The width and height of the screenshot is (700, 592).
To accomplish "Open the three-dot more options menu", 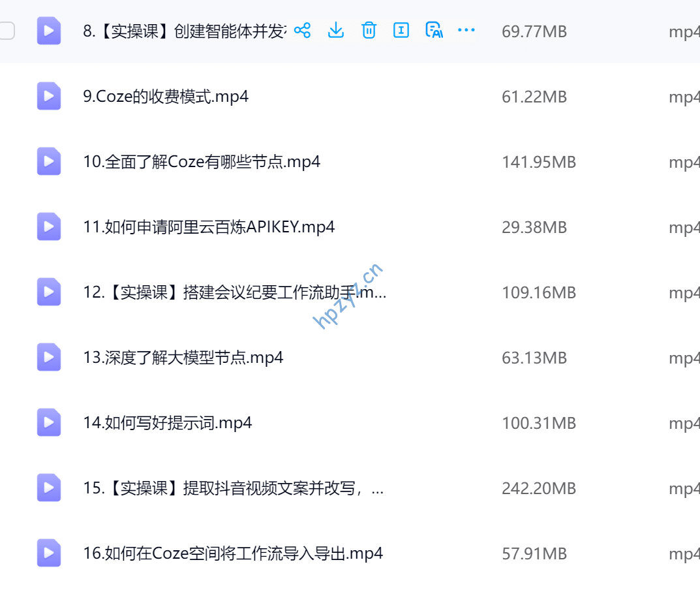I will pos(466,31).
